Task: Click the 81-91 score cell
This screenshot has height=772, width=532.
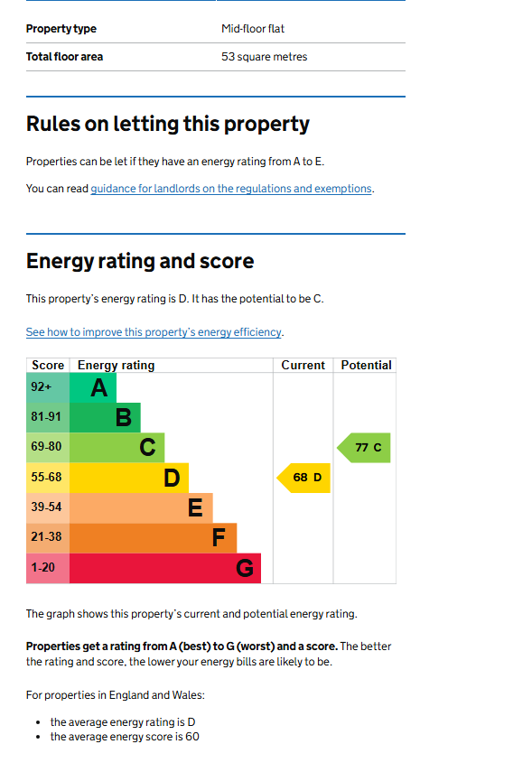Action: click(48, 417)
